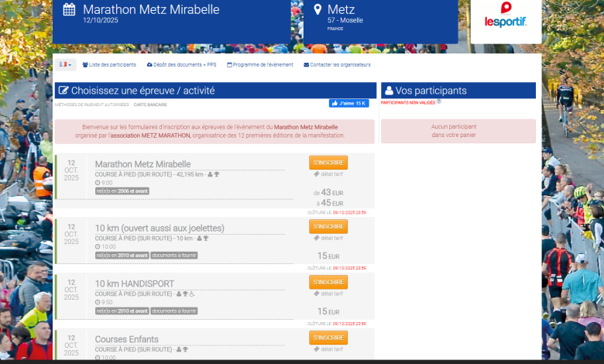Open Dépôt des documents + PPS
Image resolution: width=604 pixels, height=364 pixels.
point(182,65)
